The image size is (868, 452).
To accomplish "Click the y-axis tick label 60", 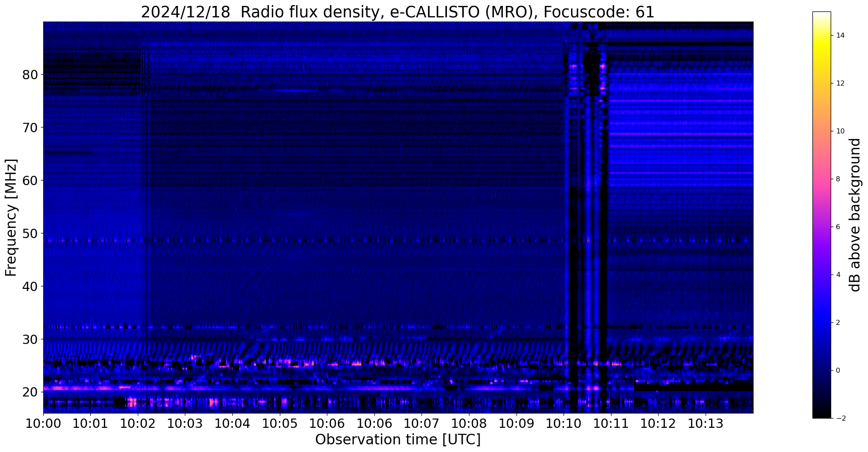I will click(30, 180).
